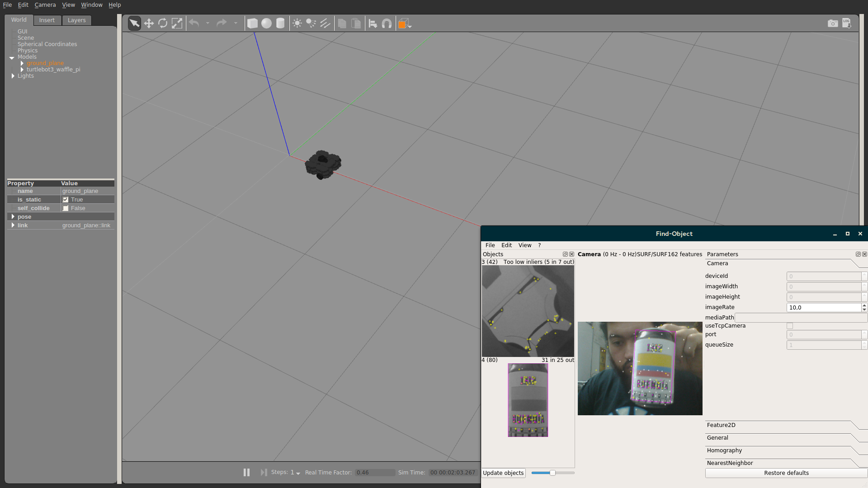Open the Homography parameters section
Viewport: 868px width, 488px height.
(724, 450)
